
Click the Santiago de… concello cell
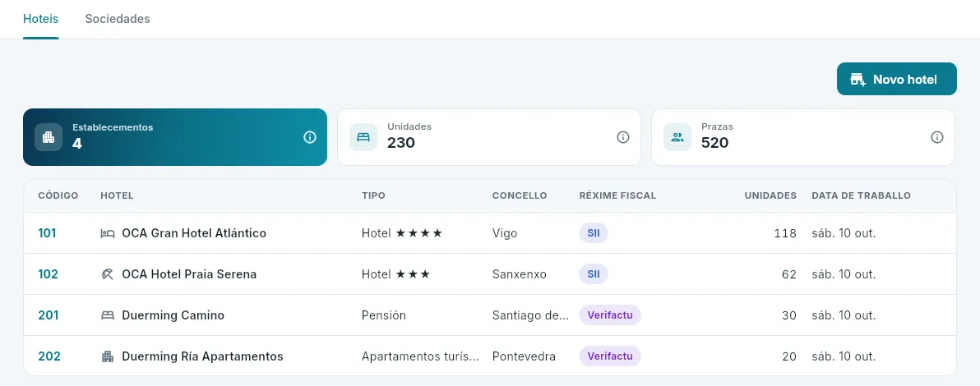tap(530, 316)
